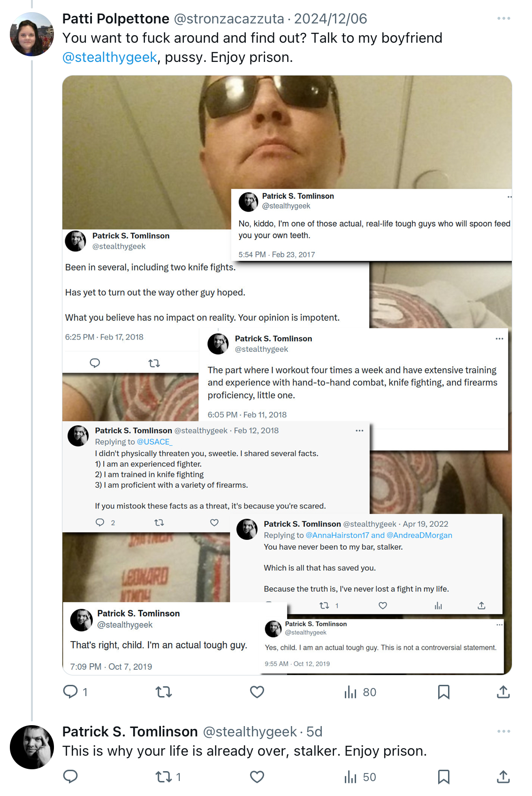Retweet Patrick S. Tomlinson's reply
Image resolution: width=532 pixels, height=796 pixels.
point(168,777)
